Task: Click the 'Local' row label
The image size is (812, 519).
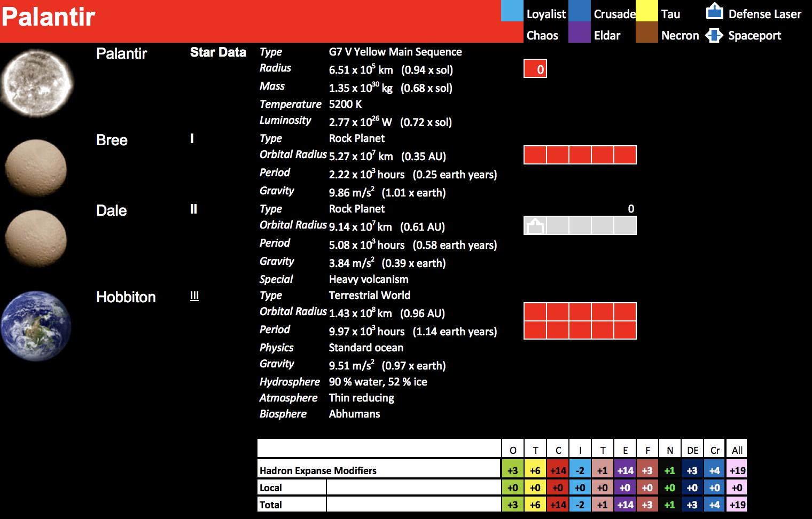Action: point(270,487)
